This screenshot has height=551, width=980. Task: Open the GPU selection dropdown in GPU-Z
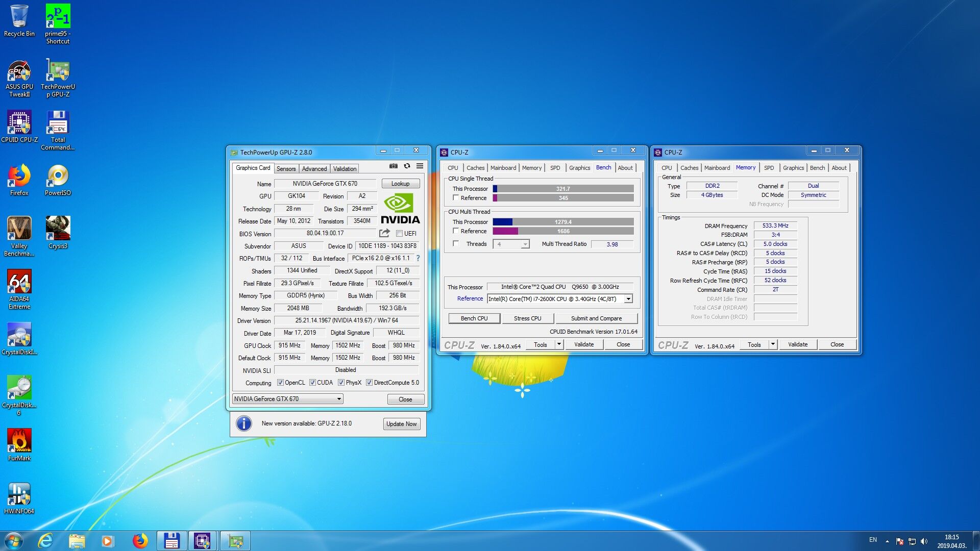tap(287, 399)
